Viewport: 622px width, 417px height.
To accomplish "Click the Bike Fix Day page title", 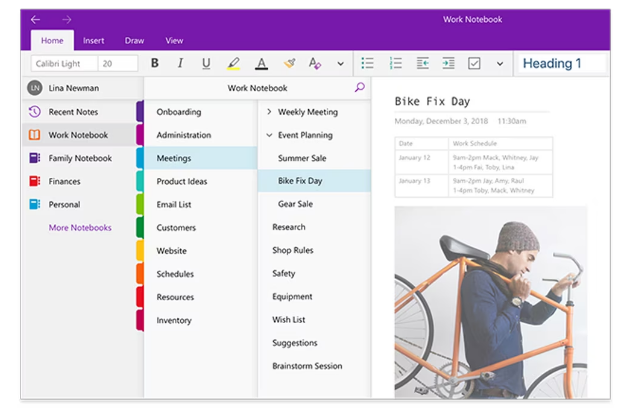I will (x=432, y=102).
